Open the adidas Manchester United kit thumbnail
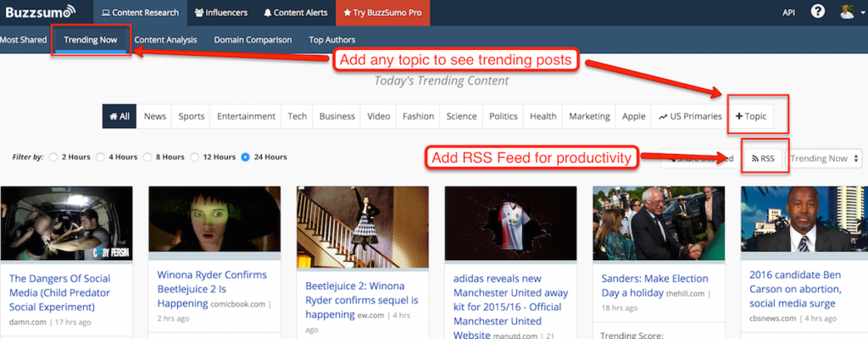868x339 pixels. (511, 223)
